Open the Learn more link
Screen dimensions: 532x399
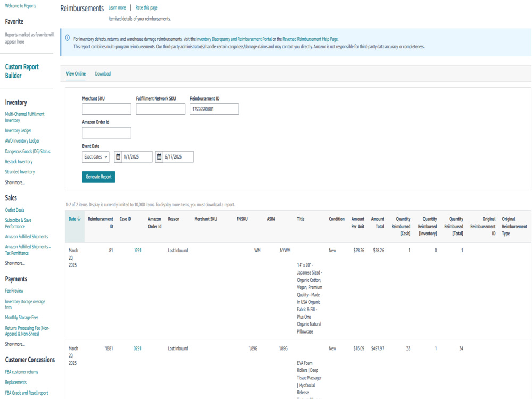click(117, 7)
